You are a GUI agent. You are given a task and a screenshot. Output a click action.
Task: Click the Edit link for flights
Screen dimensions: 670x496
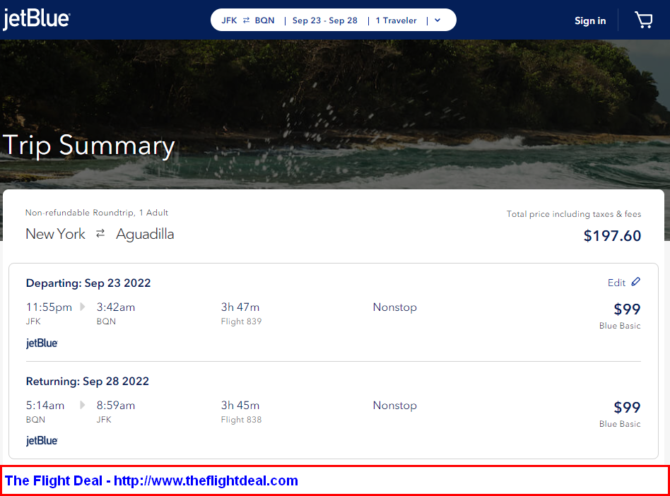(x=617, y=283)
